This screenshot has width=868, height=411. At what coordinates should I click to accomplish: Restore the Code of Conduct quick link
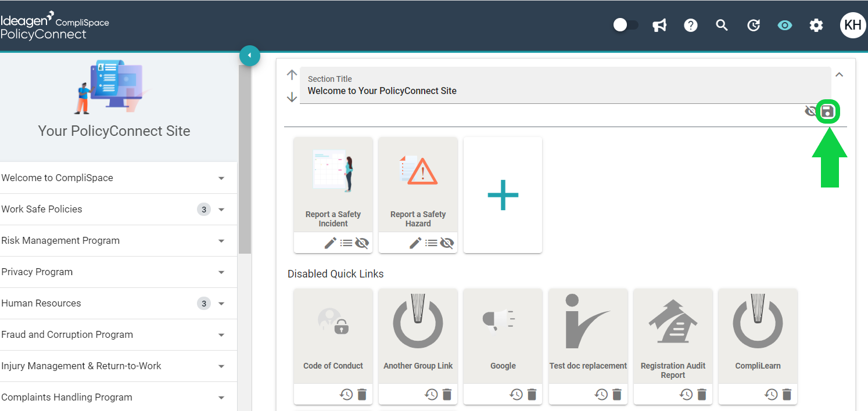pyautogui.click(x=346, y=394)
